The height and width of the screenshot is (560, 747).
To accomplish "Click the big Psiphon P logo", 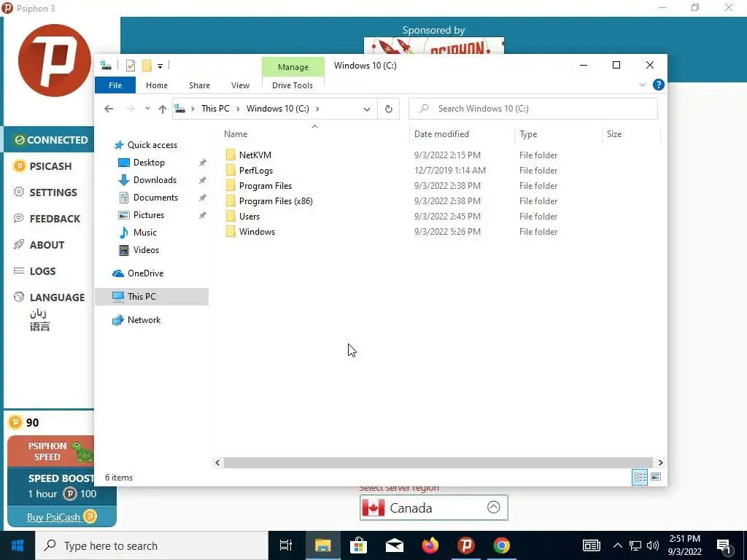I will pos(54,61).
